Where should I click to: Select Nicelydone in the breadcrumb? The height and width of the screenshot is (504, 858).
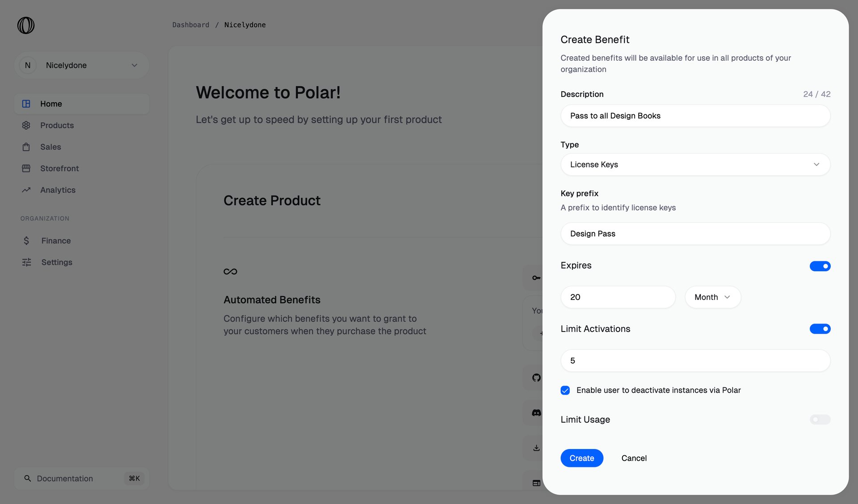point(245,25)
